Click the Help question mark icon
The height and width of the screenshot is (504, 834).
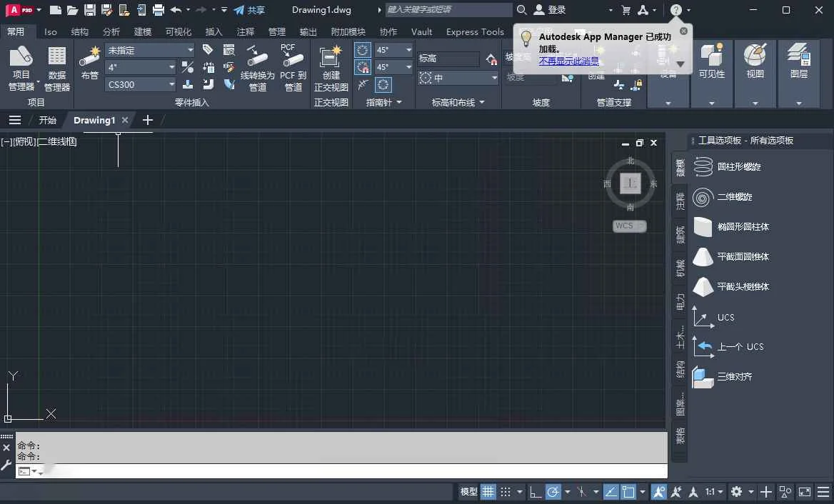tap(675, 9)
